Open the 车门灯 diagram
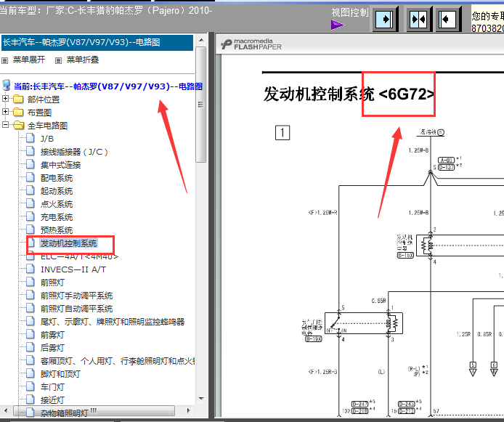 coord(52,387)
